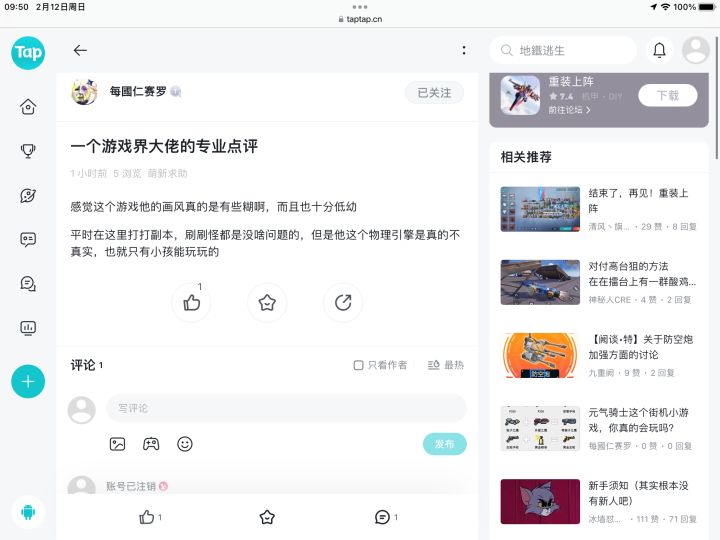
Task: Open the emoji picker
Action: point(185,444)
